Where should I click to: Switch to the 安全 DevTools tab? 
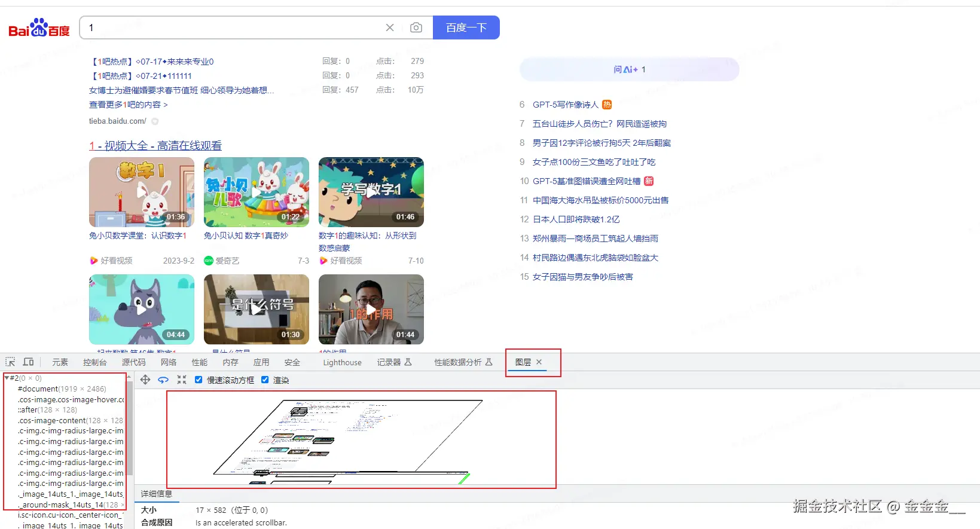(x=292, y=362)
